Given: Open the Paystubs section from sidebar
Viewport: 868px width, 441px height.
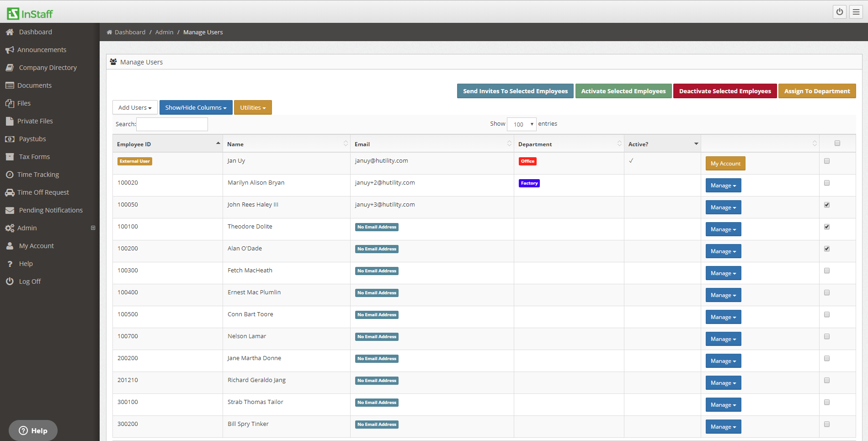Looking at the screenshot, I should point(32,138).
